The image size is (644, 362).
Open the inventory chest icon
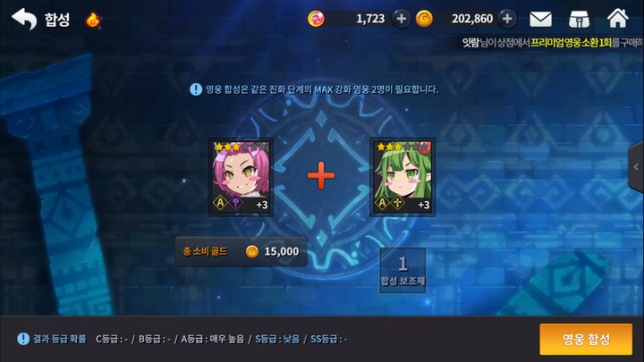tap(579, 20)
